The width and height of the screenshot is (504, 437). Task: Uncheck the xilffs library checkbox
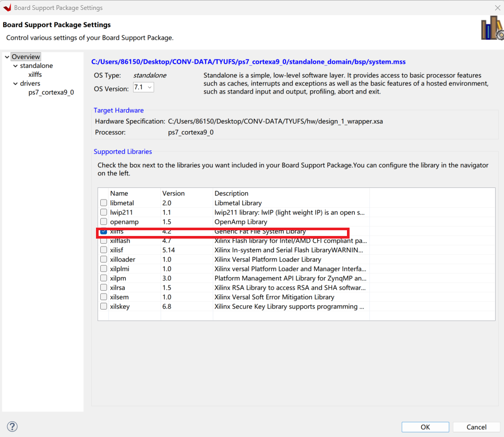103,231
